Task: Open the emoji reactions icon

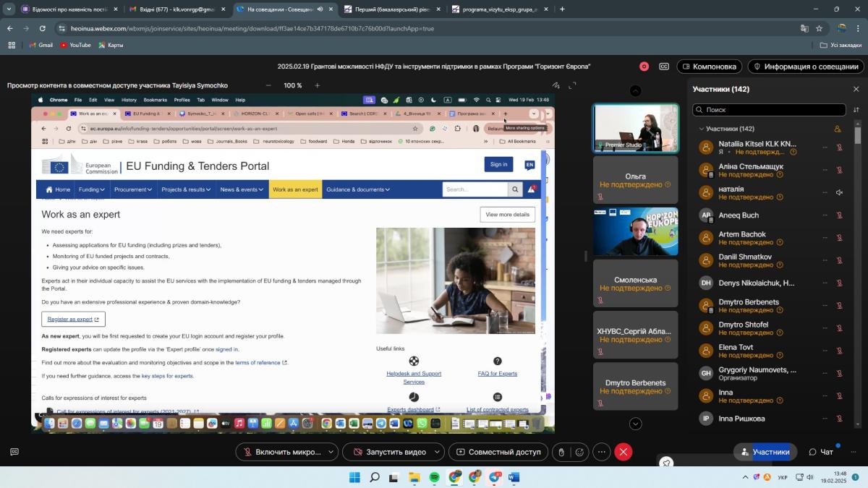Action: (579, 452)
